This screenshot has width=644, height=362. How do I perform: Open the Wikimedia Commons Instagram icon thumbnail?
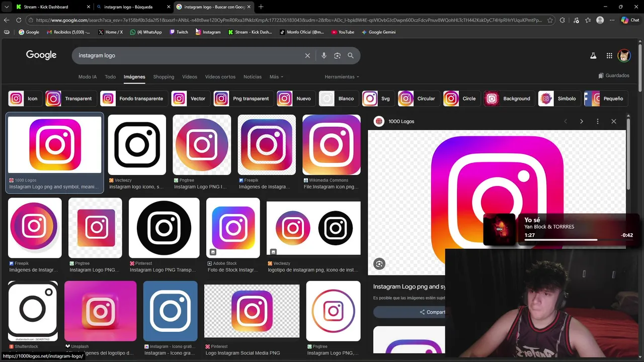(x=332, y=145)
